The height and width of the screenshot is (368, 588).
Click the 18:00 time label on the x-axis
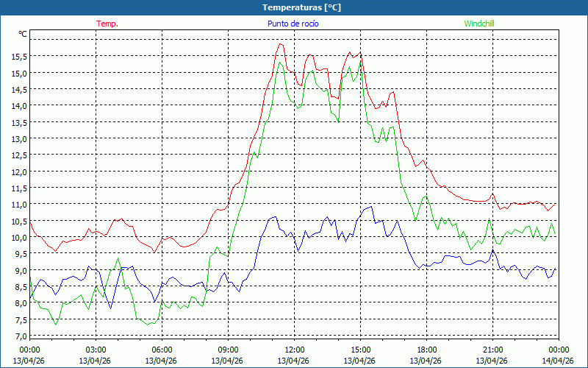point(426,350)
